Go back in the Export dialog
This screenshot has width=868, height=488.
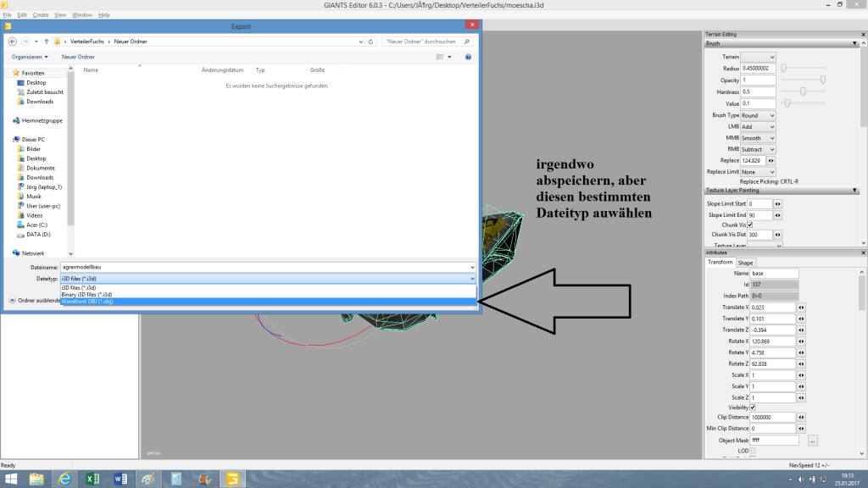point(12,42)
